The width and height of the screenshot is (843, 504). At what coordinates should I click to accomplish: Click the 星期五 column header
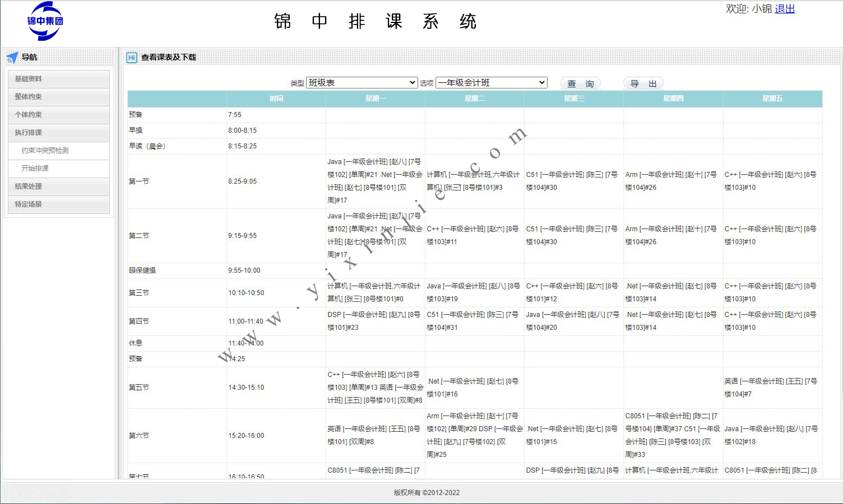point(772,99)
